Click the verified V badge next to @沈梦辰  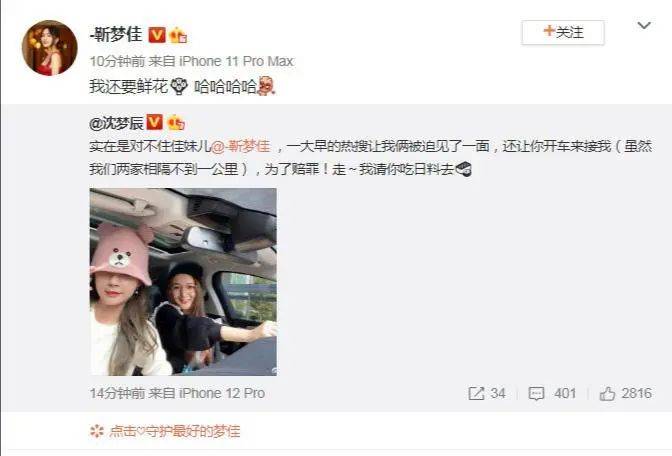click(154, 123)
